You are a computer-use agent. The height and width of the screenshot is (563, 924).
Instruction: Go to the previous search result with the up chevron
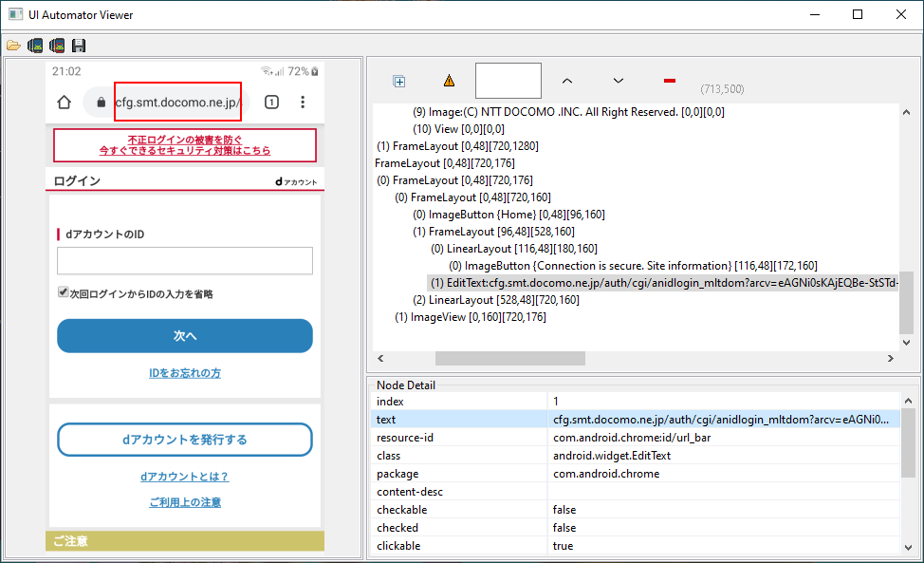pyautogui.click(x=567, y=81)
